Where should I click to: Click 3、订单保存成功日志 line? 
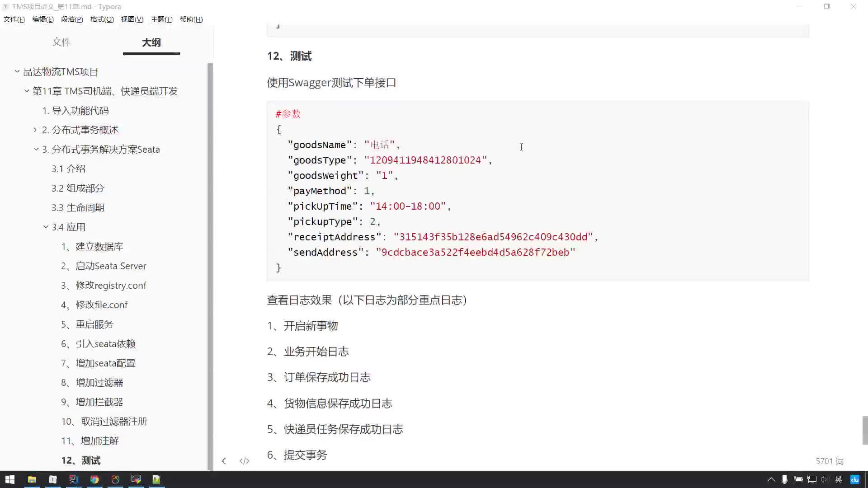(319, 377)
